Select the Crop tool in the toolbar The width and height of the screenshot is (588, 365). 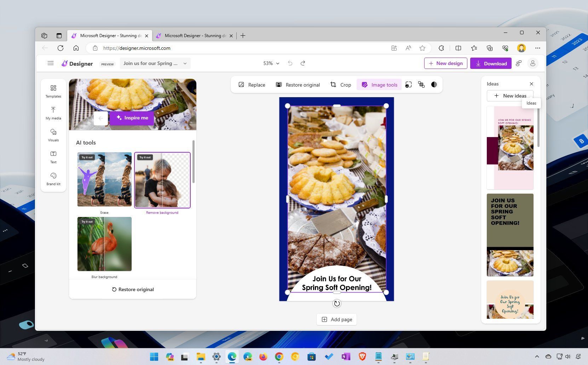tap(340, 84)
